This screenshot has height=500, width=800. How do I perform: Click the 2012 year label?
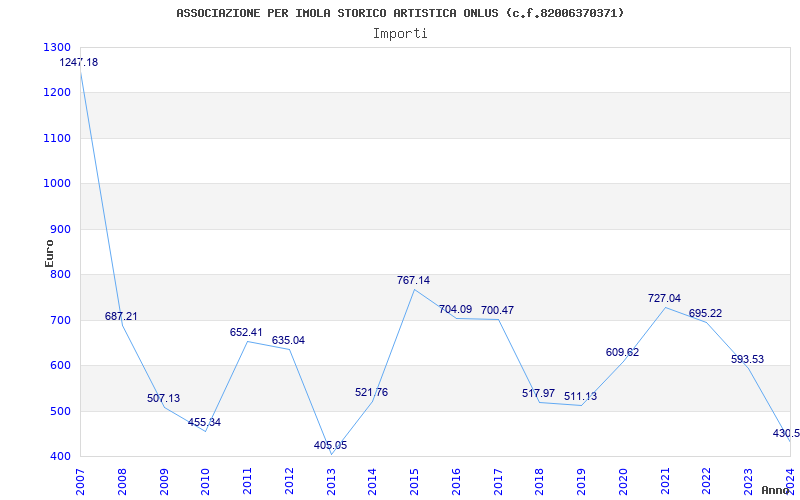point(289,482)
